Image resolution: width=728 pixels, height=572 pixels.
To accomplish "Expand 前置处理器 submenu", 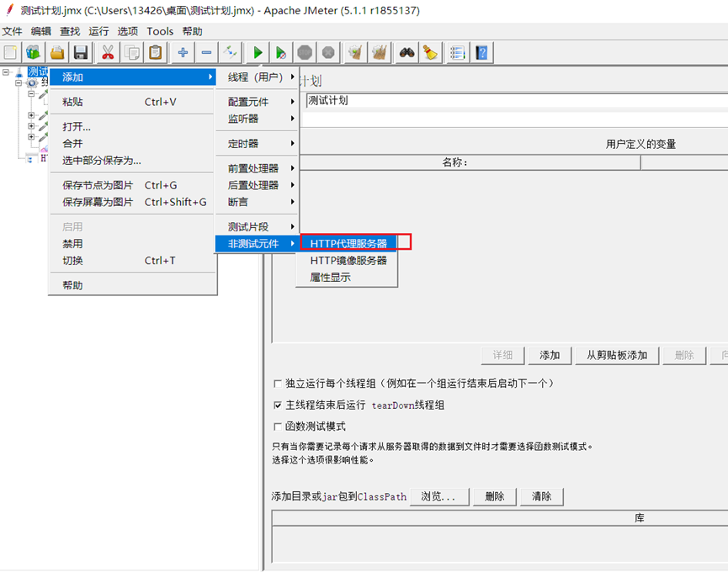I will click(x=258, y=168).
